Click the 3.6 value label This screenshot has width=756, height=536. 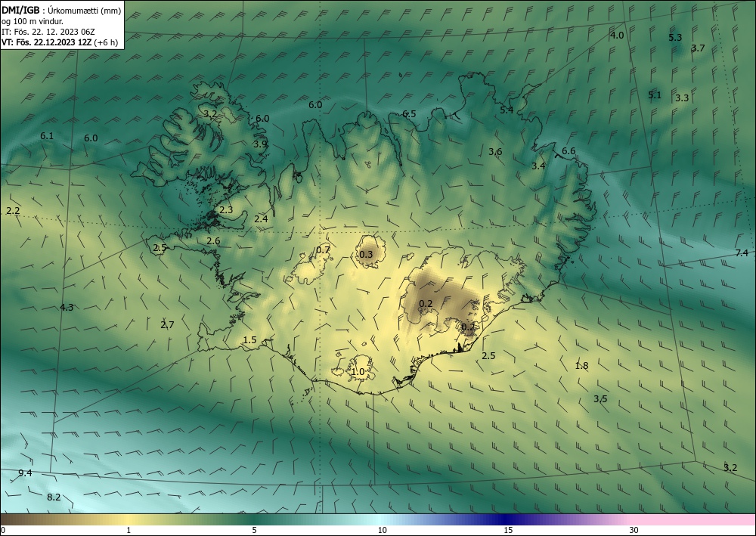pos(495,151)
